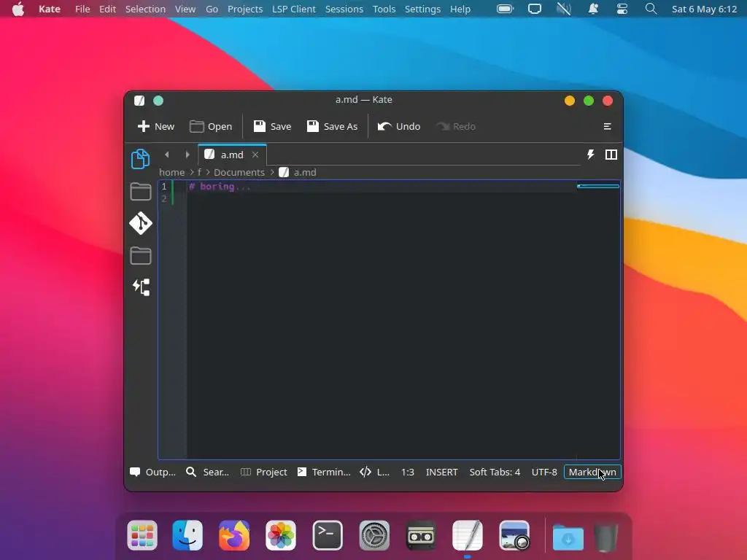Image resolution: width=747 pixels, height=560 pixels.
Task: Click the Kate app icon in the title bar
Action: (139, 101)
